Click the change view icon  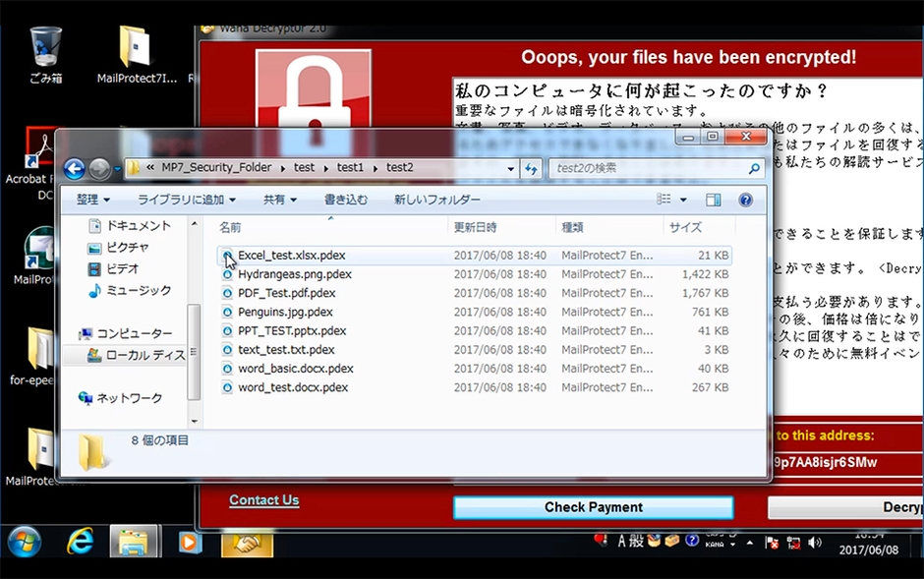(x=665, y=200)
